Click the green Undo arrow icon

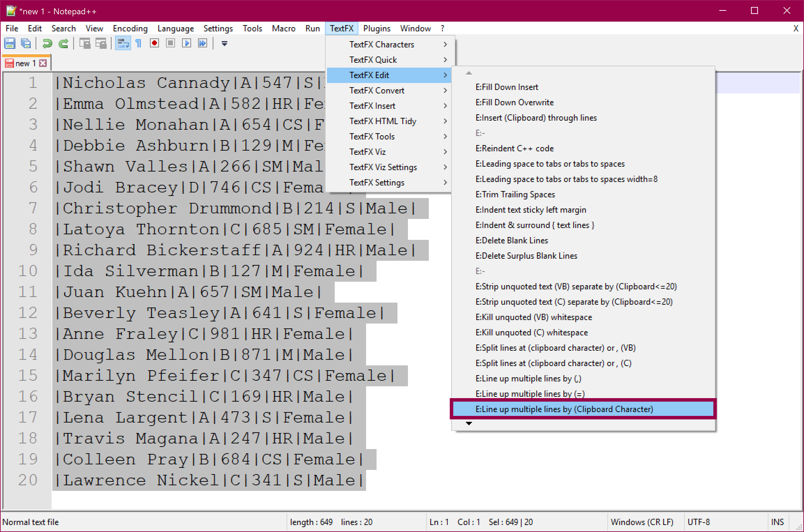click(47, 44)
